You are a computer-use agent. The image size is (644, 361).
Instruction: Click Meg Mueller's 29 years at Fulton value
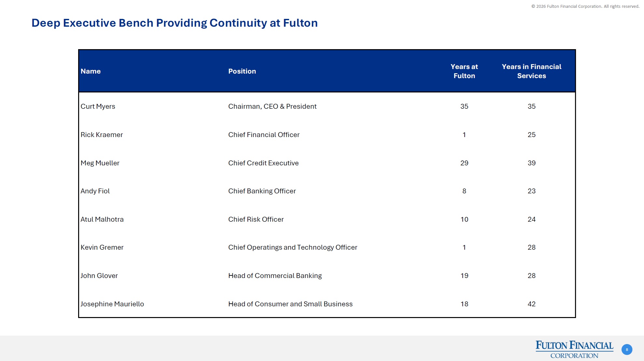[464, 163]
